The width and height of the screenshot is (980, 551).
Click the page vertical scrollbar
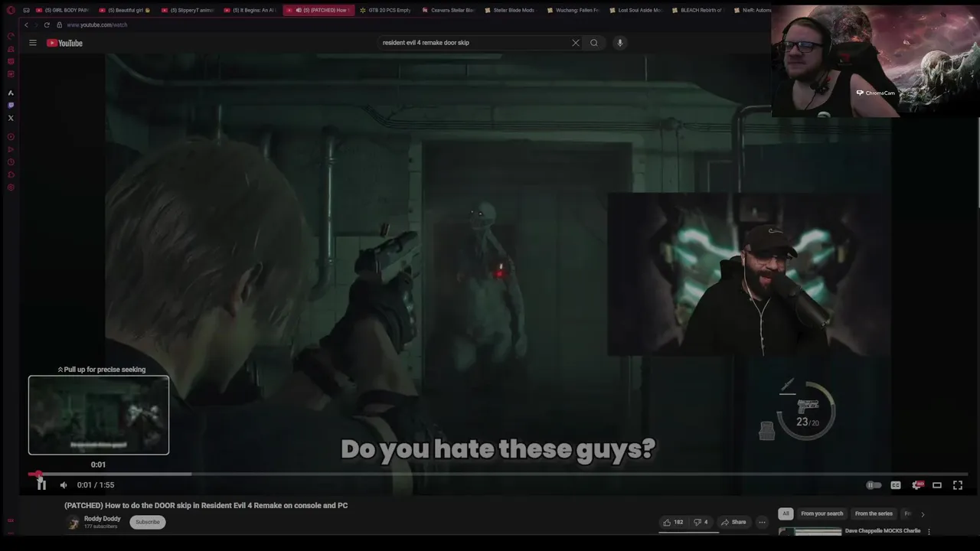tap(977, 161)
